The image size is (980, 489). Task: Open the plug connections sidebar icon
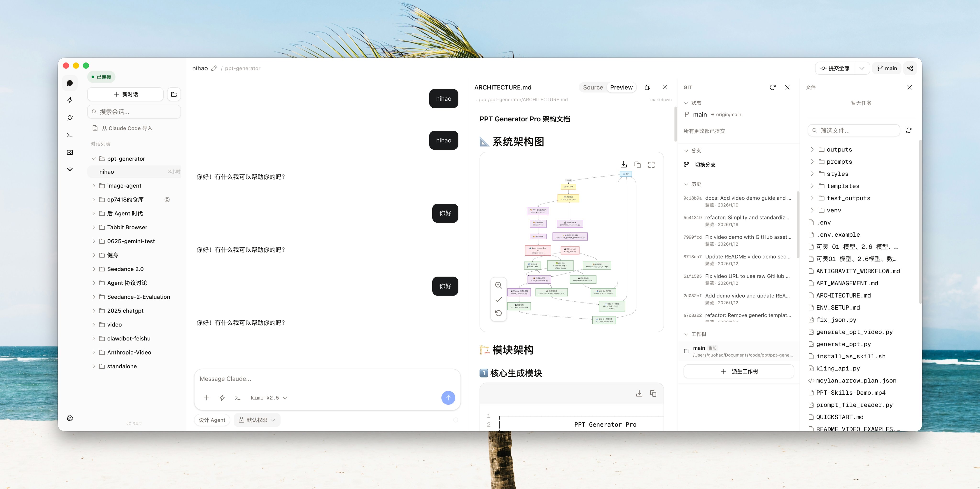coord(70,118)
